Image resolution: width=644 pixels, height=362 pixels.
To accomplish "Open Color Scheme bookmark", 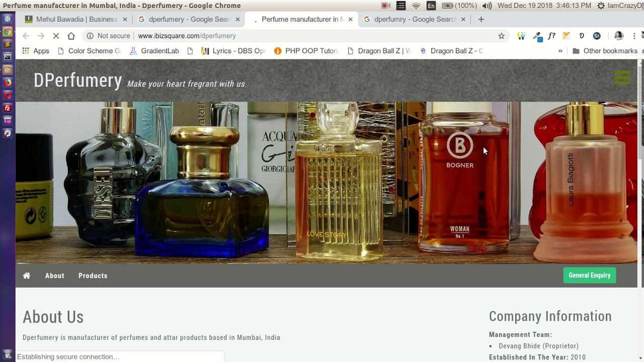I will (x=90, y=51).
